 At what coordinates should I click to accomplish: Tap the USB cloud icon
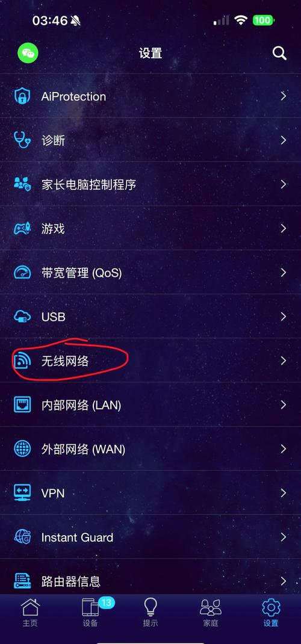[x=22, y=317]
